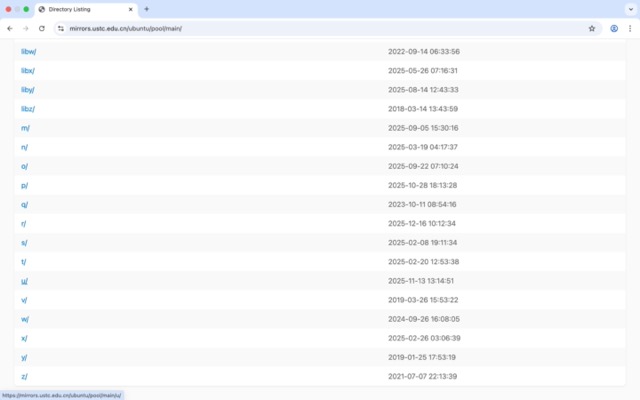Click the address bar URL field

[x=300, y=28]
